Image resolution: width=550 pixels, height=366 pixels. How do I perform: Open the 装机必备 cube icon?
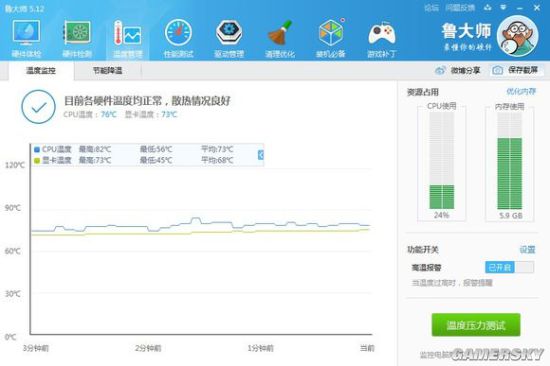[x=330, y=38]
